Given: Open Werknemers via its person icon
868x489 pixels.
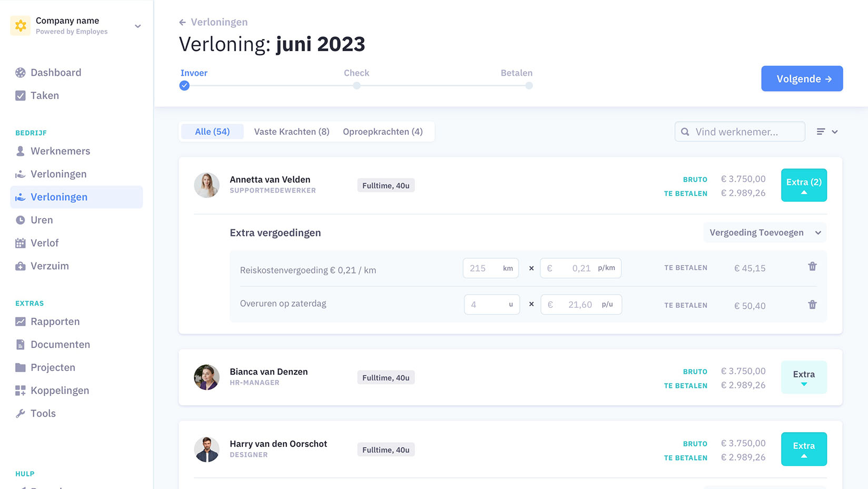Looking at the screenshot, I should 21,151.
